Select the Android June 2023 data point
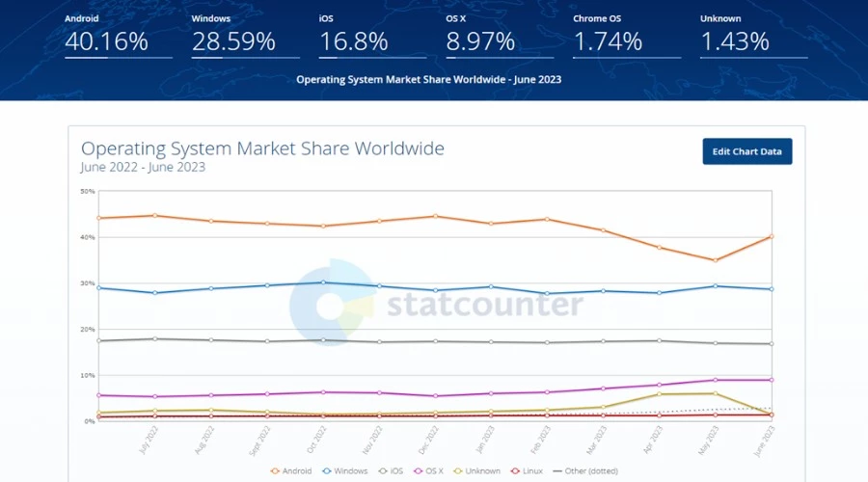 click(772, 236)
